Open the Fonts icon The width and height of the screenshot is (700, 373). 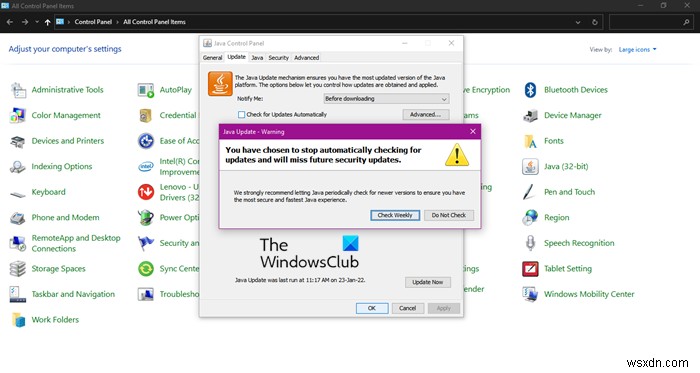point(530,141)
